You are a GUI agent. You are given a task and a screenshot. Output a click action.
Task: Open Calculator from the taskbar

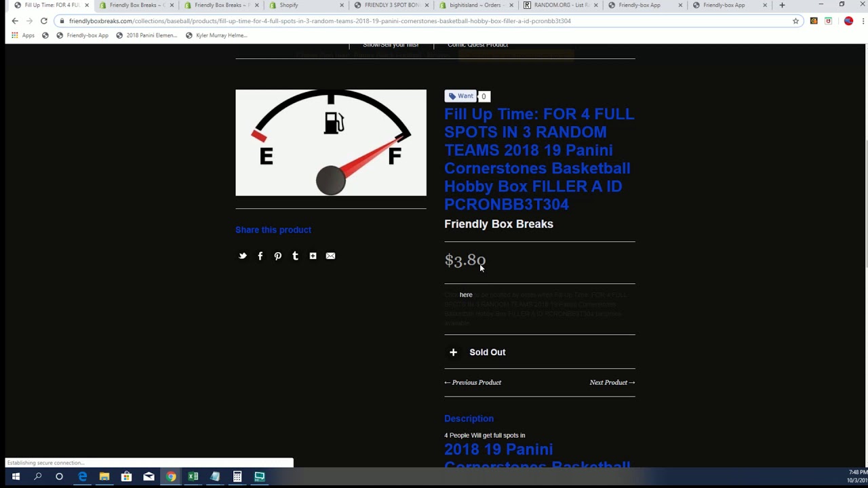237,477
